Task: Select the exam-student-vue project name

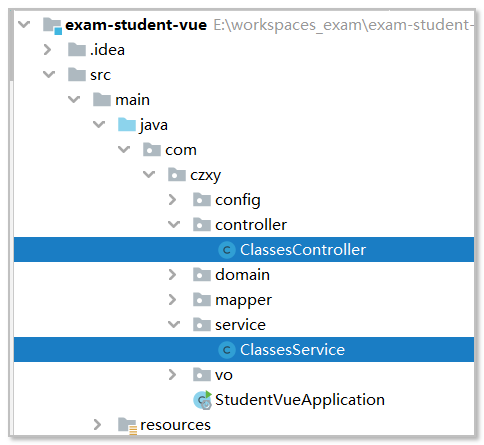Action: point(136,25)
